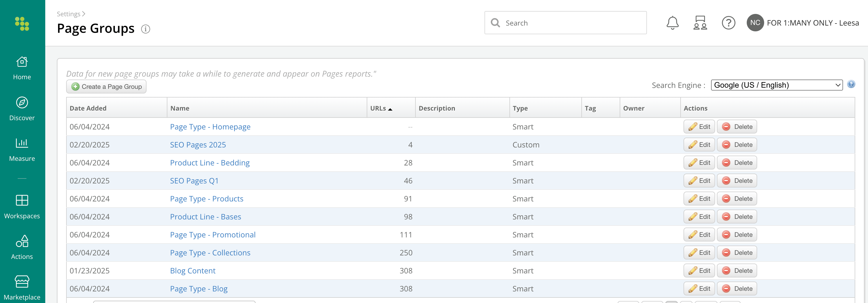Delete SEO Pages Q1 row
Screen dimensions: 868x303
(737, 181)
